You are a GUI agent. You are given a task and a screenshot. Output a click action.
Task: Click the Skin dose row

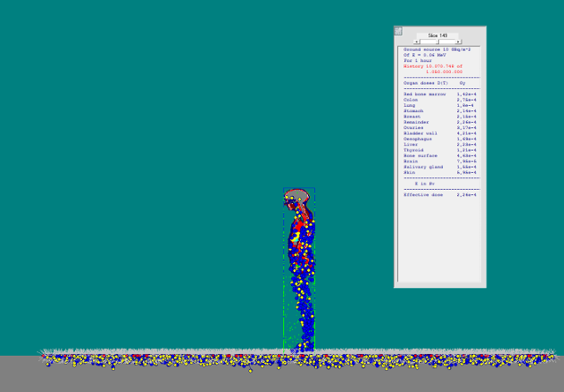[x=440, y=172]
